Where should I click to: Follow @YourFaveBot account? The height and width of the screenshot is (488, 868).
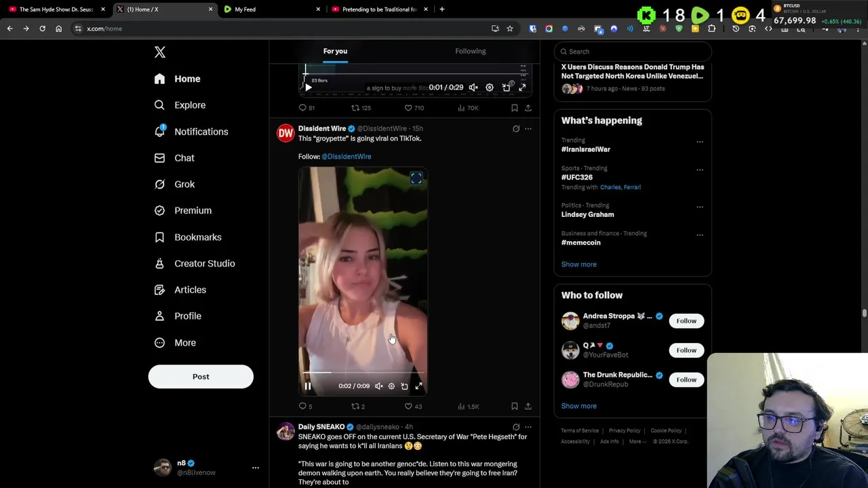pos(686,350)
